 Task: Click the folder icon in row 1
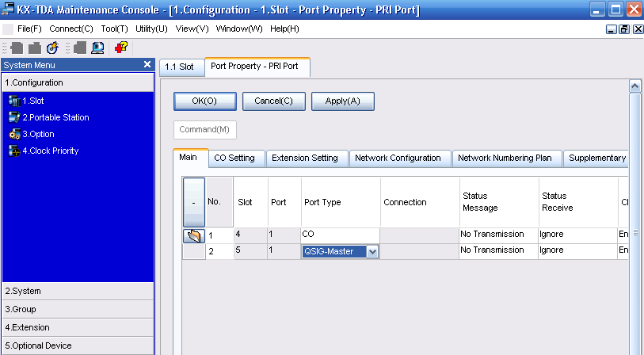pyautogui.click(x=193, y=236)
